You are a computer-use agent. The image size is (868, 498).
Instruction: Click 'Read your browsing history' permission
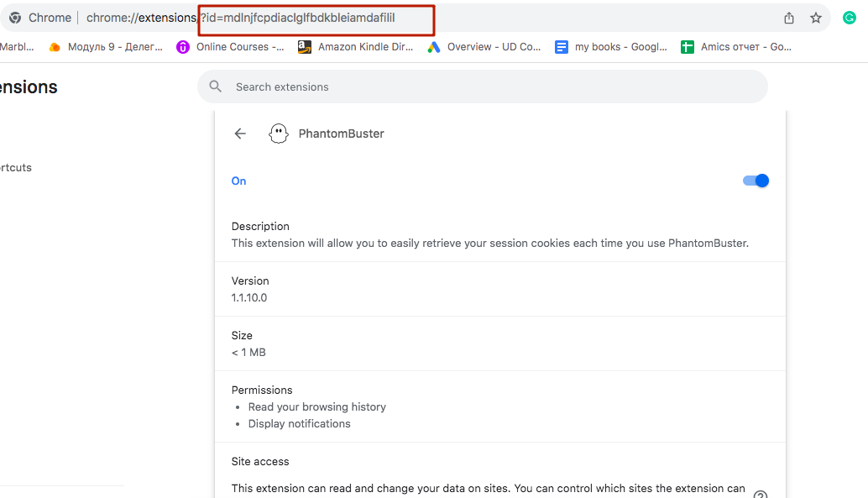(x=316, y=406)
